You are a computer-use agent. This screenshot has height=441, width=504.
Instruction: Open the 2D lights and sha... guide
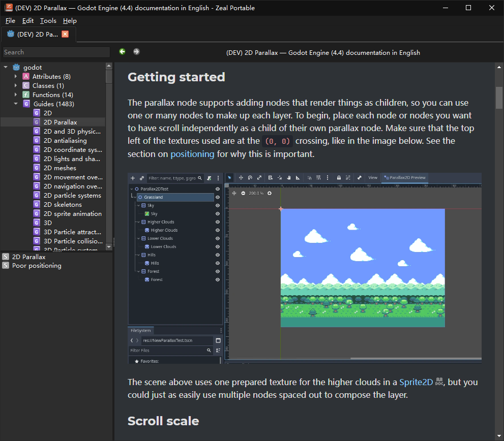coord(72,159)
